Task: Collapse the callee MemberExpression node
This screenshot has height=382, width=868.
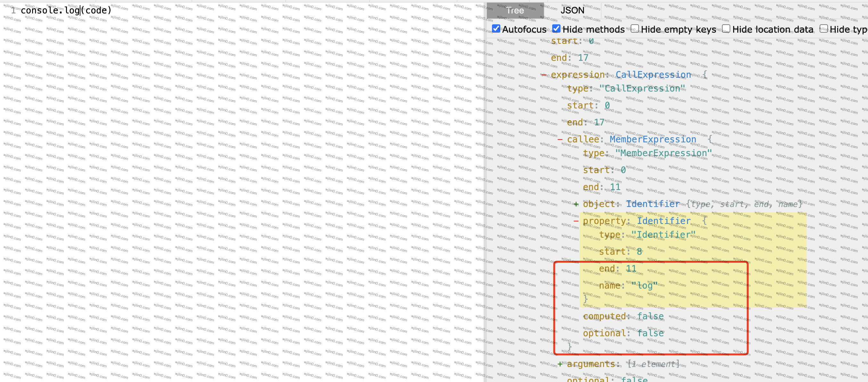Action: (x=560, y=139)
